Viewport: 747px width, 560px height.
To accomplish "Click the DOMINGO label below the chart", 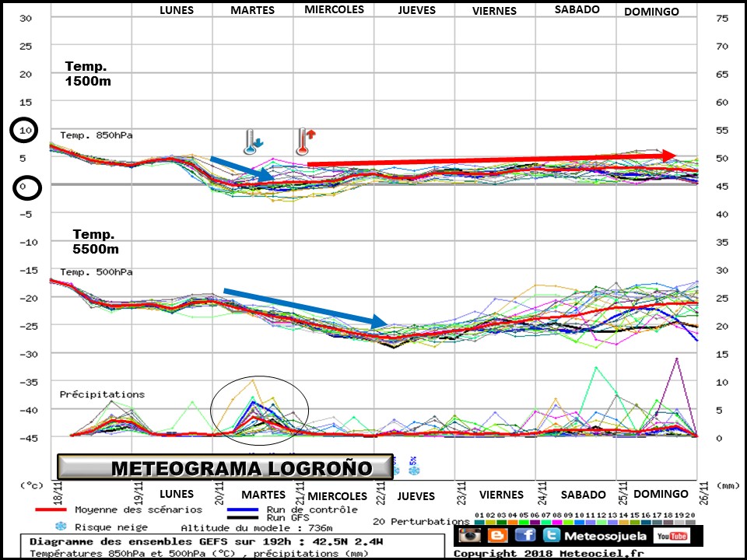I will pyautogui.click(x=661, y=494).
